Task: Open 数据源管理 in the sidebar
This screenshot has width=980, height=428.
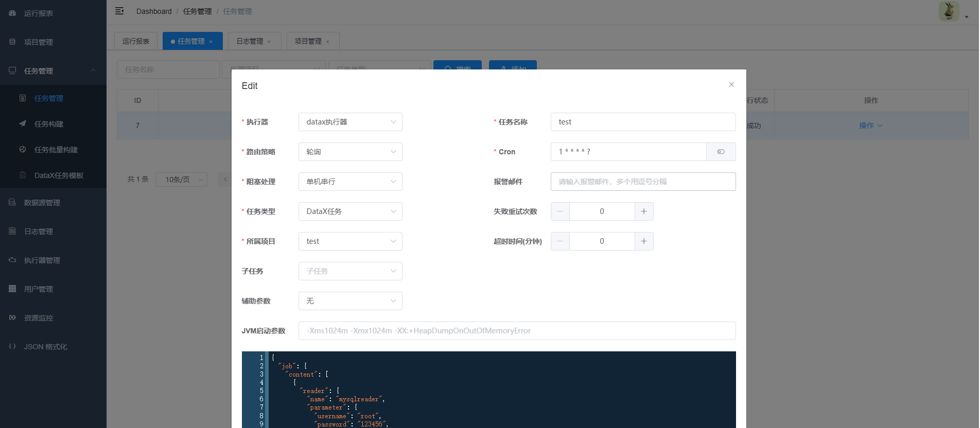Action: [53, 203]
